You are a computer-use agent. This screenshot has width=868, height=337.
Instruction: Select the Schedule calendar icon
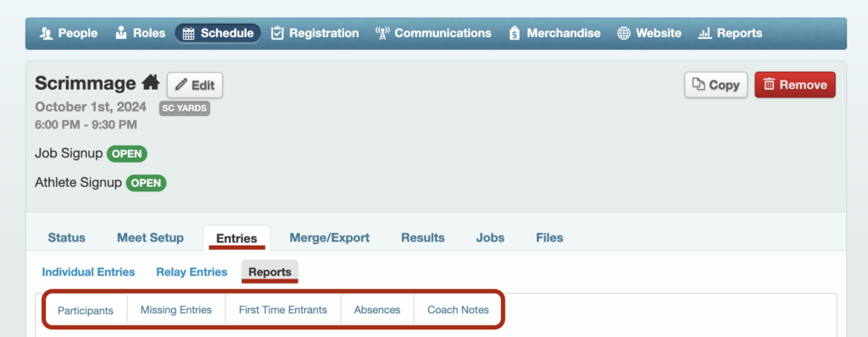point(189,34)
